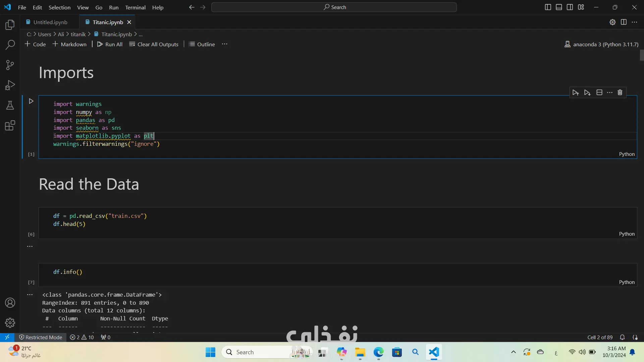This screenshot has height=362, width=644.
Task: Expand collapsed output below read_csv cell
Action: [x=30, y=246]
